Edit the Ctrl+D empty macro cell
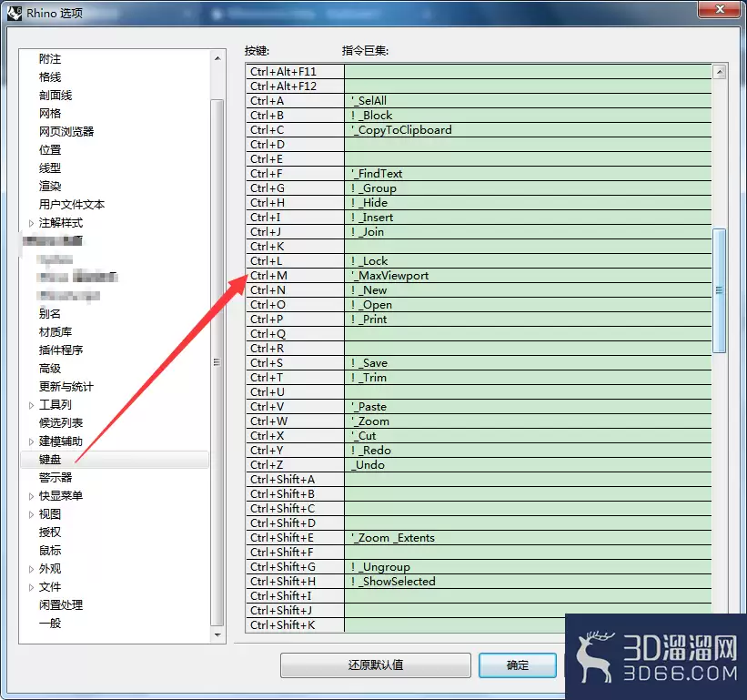The height and width of the screenshot is (700, 747). 528,145
